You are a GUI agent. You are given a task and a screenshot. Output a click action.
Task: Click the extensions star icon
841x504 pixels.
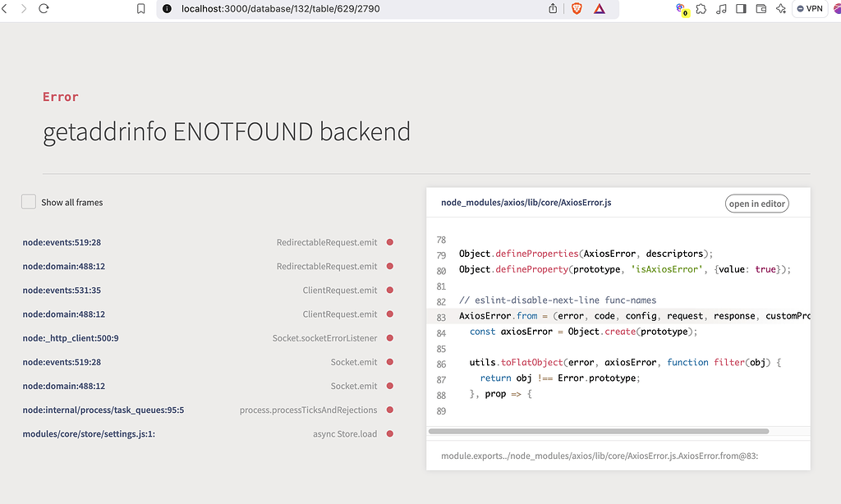click(701, 9)
